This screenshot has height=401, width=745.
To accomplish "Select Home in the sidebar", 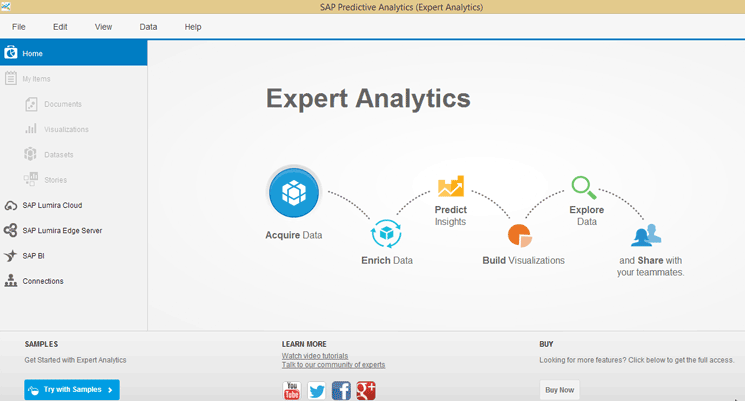I will click(x=74, y=53).
